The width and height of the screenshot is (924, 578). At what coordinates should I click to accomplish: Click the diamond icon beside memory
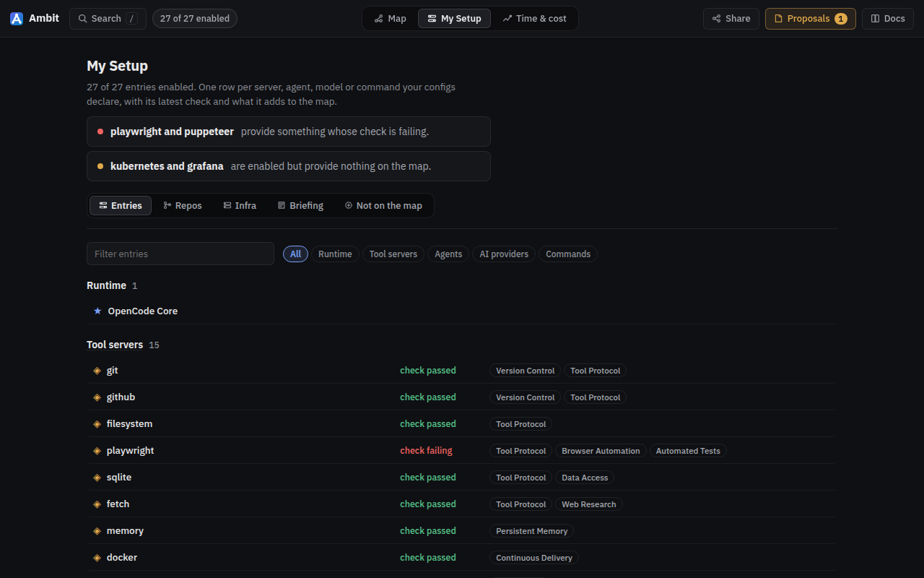(97, 531)
